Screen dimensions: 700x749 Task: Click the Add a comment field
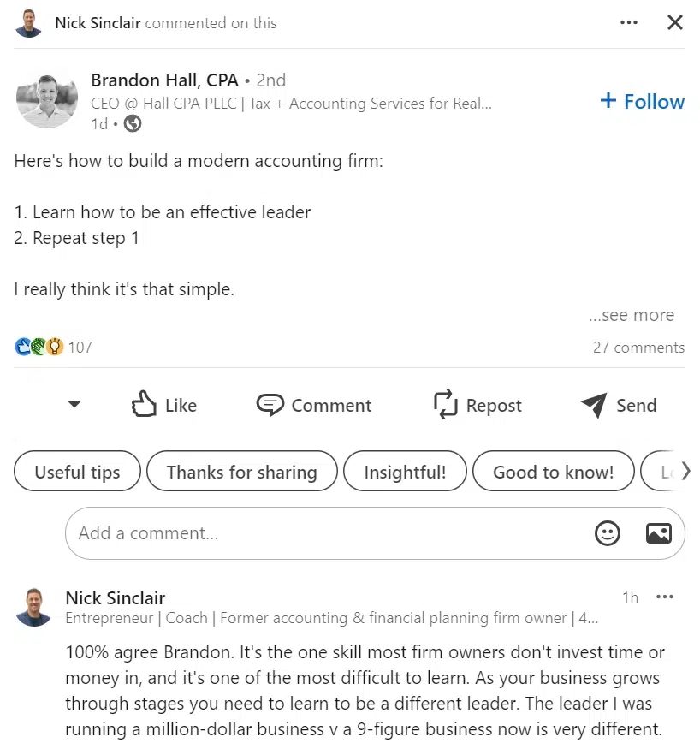coord(325,533)
